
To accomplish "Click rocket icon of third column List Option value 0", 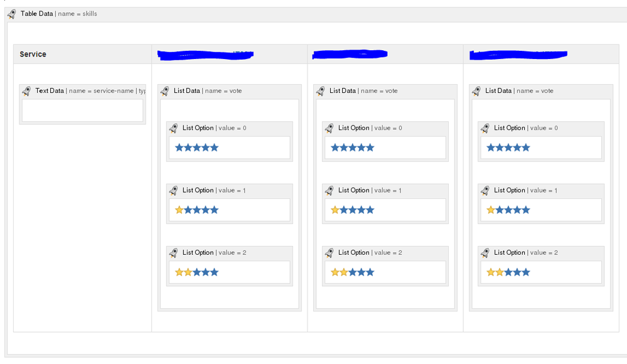I will (x=485, y=129).
